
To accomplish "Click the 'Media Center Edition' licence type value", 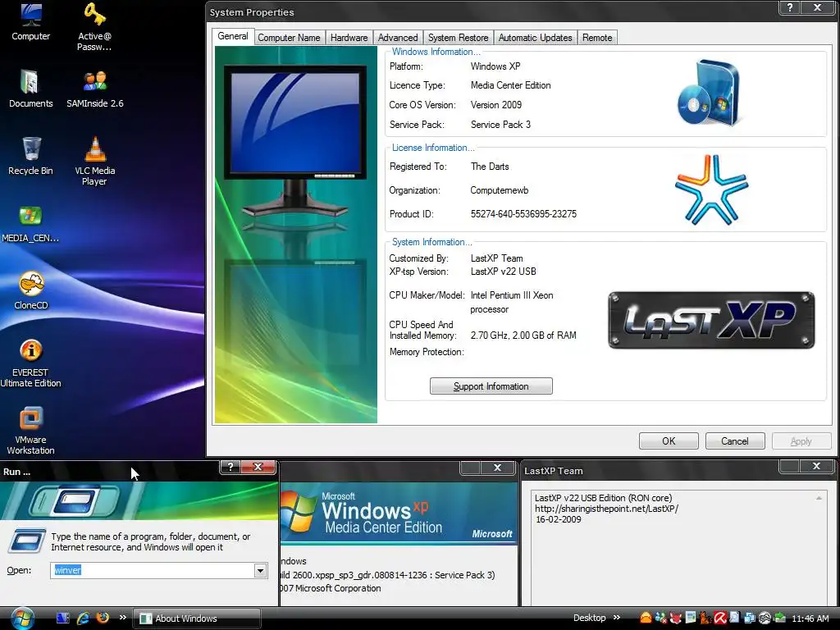I will [x=510, y=85].
